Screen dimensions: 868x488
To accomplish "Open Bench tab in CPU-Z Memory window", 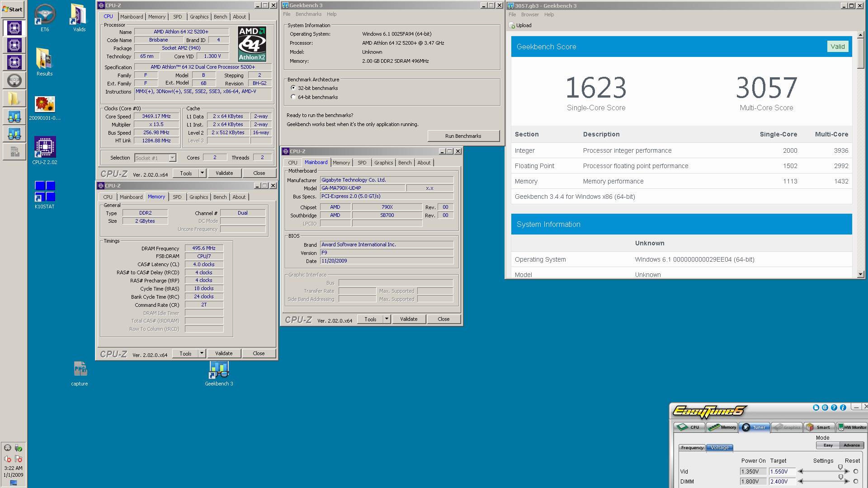I will (220, 197).
